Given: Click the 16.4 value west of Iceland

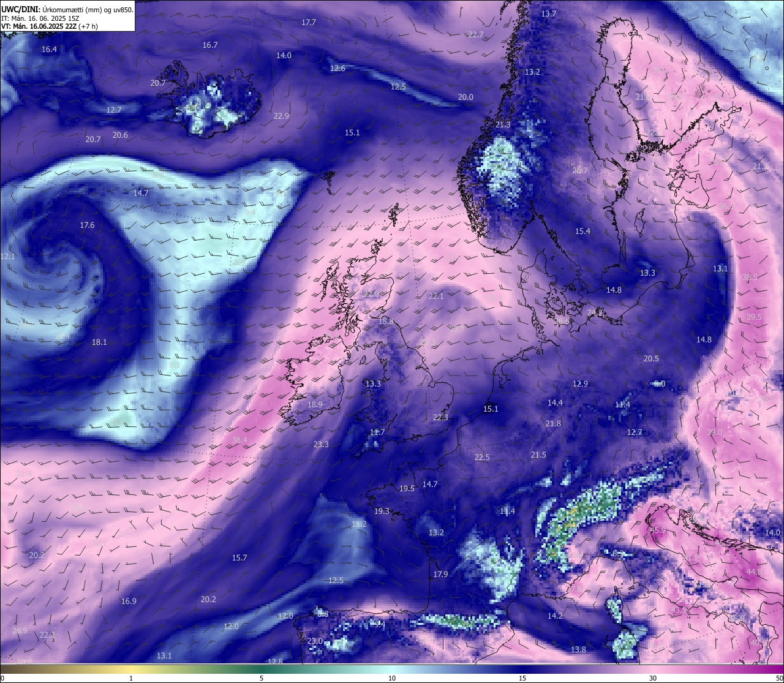Looking at the screenshot, I should (x=49, y=49).
